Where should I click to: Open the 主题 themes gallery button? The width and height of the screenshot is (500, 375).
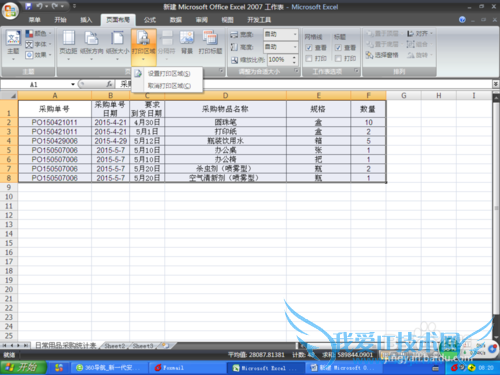(x=13, y=45)
